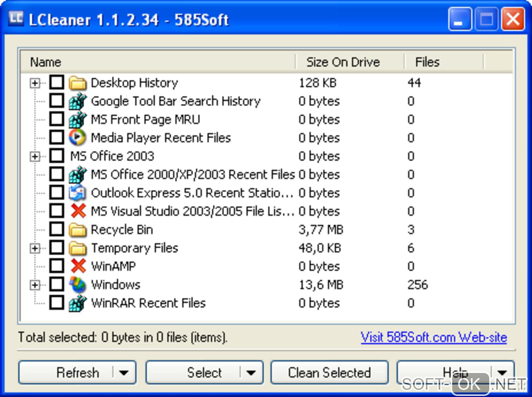Screen dimensions: 532x397
Task: Click the Temporary Files folder icon
Action: click(x=78, y=248)
